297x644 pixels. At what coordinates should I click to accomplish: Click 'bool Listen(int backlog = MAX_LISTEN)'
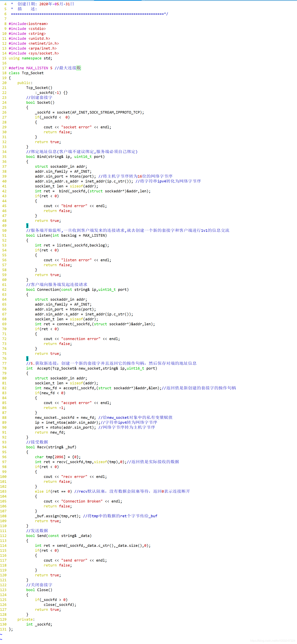click(x=66, y=236)
